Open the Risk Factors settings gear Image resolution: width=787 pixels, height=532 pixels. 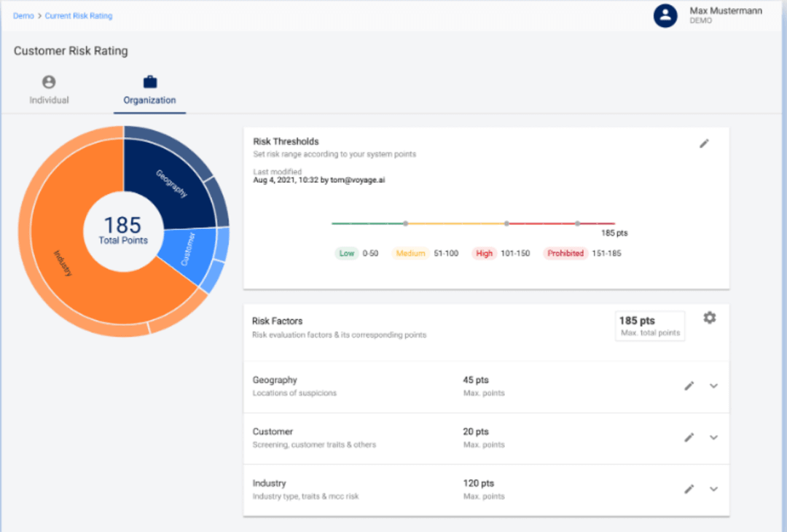[x=710, y=317]
